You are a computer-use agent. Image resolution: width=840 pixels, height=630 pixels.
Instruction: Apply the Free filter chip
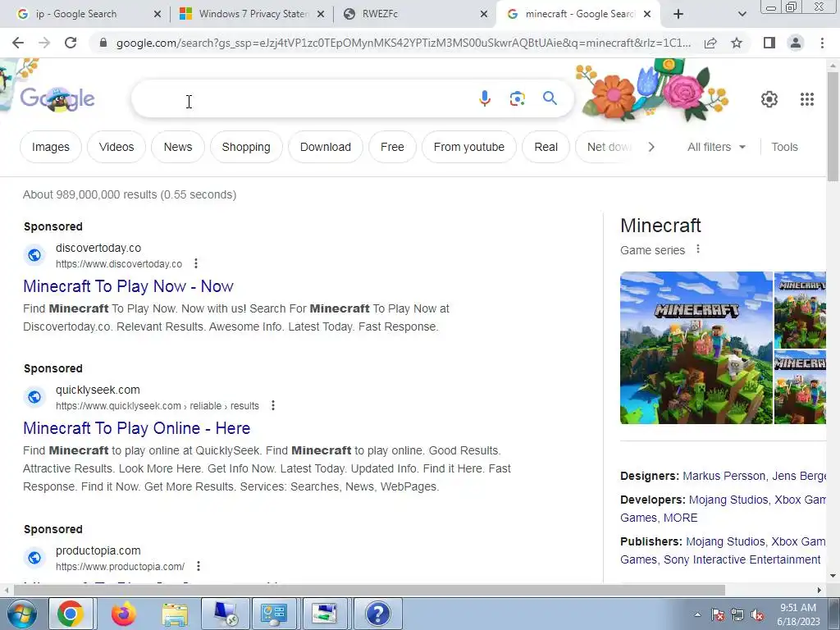392,147
